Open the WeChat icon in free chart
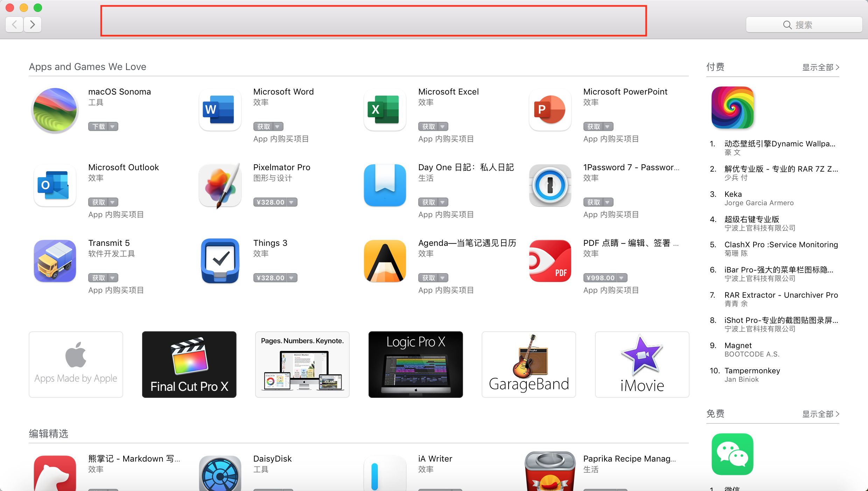 point(732,454)
